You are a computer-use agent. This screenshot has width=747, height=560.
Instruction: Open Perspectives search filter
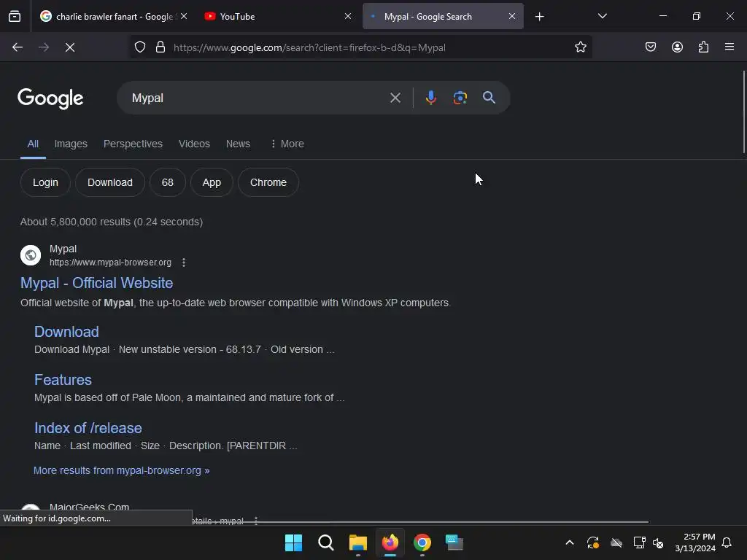coord(133,144)
